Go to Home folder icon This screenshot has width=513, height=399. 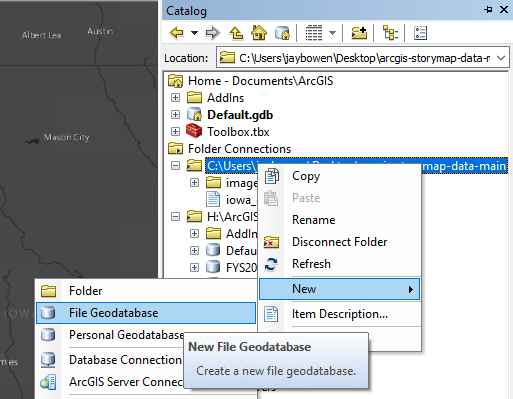259,33
